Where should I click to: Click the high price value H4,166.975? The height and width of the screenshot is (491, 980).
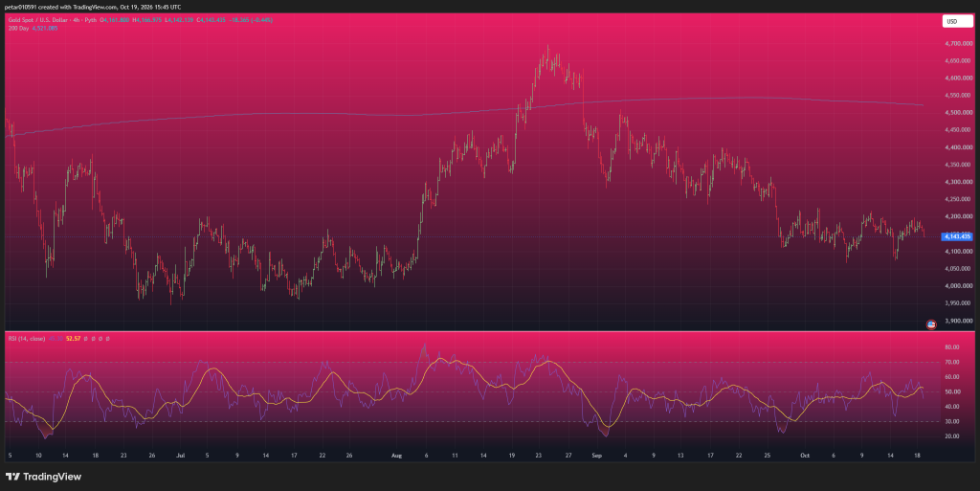coord(146,20)
